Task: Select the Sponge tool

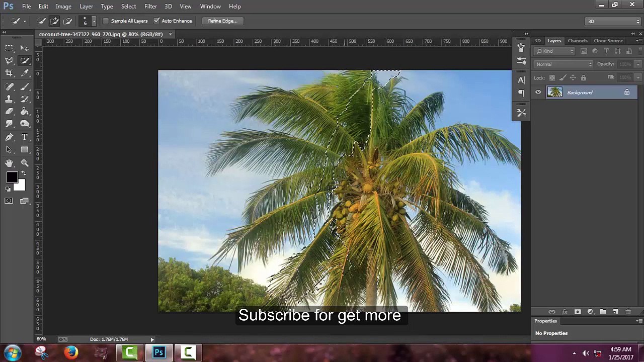Action: 24,124
